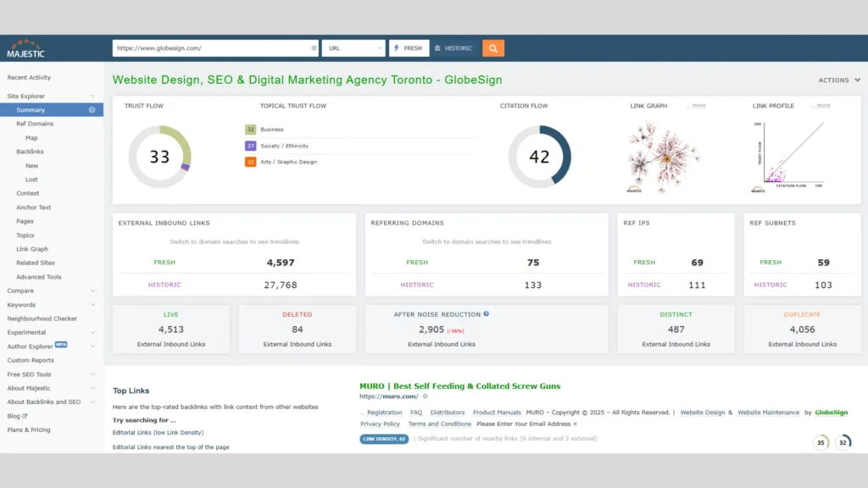Click the Live links count 4,513
Image resolution: width=868 pixels, height=488 pixels.
(171, 330)
